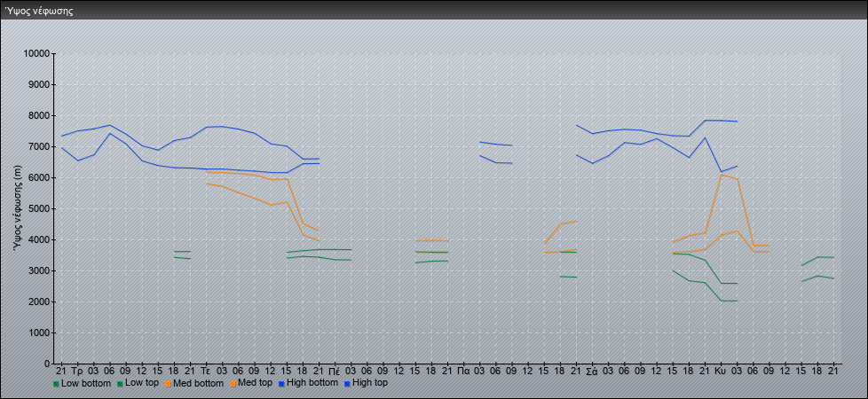Click the Low top green legend swatch
The width and height of the screenshot is (868, 399).
tap(120, 384)
